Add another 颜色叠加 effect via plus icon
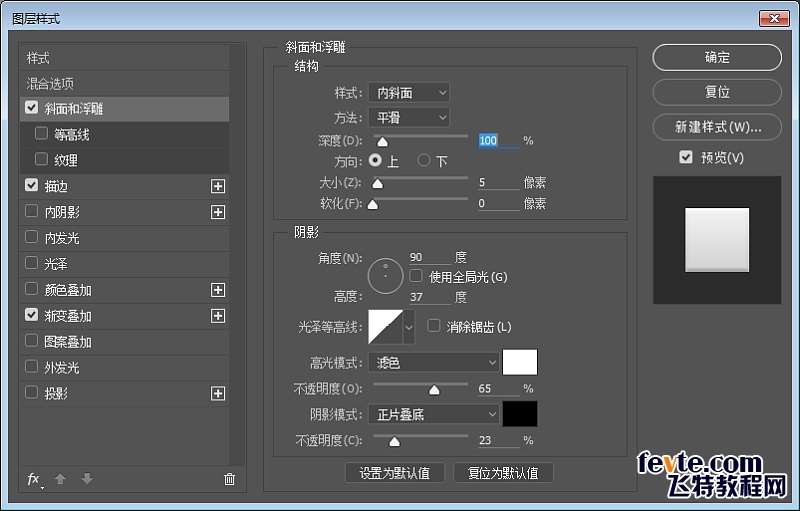 pyautogui.click(x=218, y=290)
